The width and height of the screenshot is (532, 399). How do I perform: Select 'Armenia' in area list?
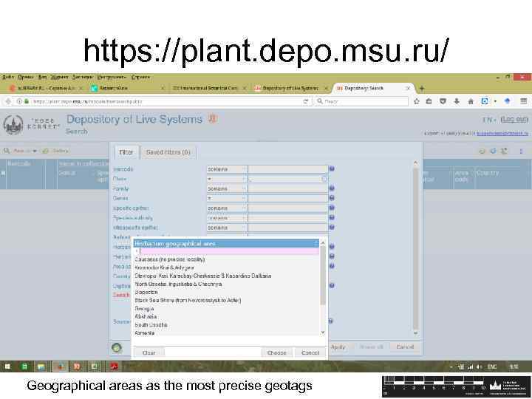pos(145,332)
